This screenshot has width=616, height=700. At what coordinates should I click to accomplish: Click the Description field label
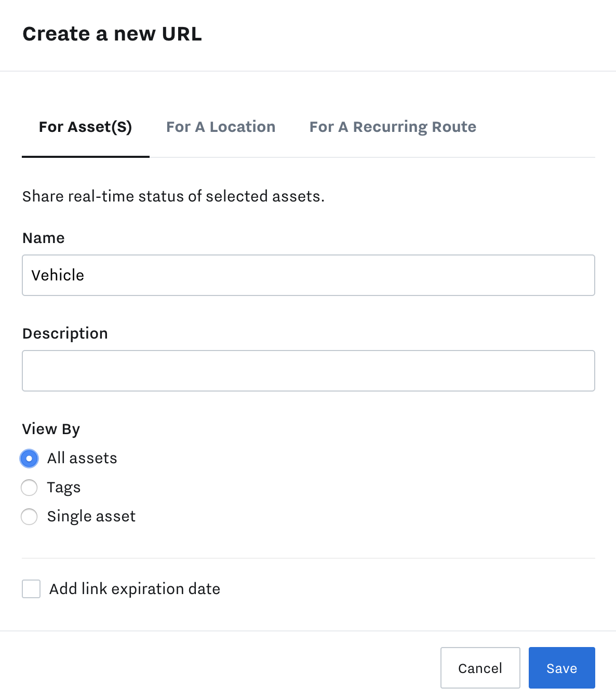(x=65, y=333)
